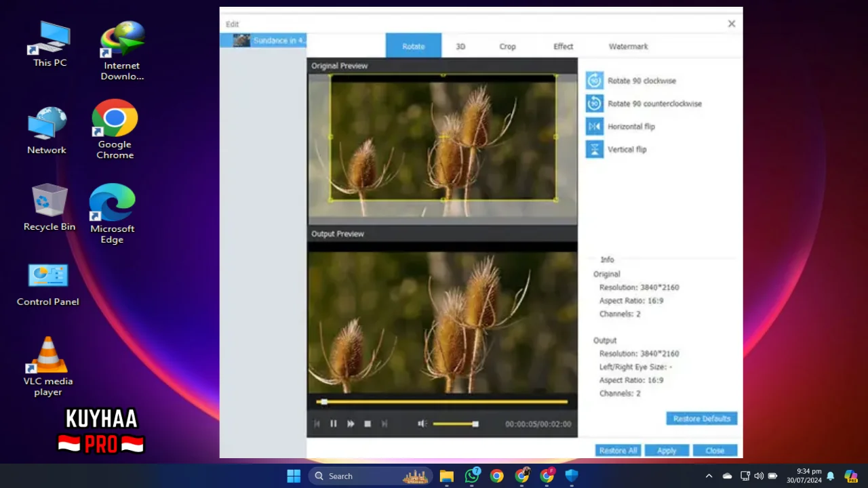Jump to next frame in player
Image resolution: width=868 pixels, height=488 pixels.
(384, 424)
